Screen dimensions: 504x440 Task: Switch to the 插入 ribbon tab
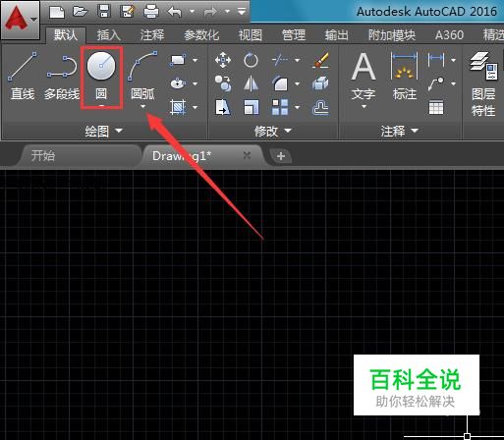pos(109,35)
